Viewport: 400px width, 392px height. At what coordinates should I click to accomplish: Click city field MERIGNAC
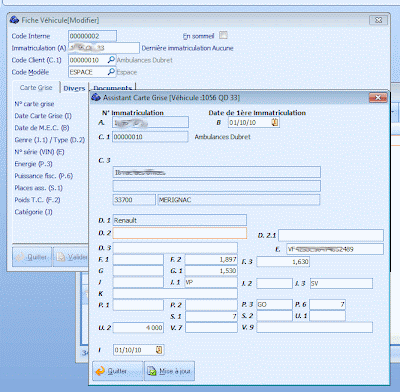(x=239, y=200)
